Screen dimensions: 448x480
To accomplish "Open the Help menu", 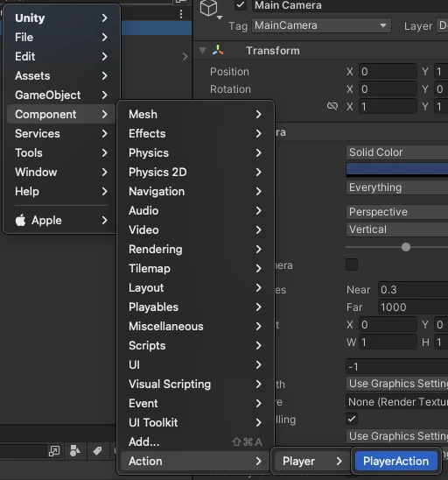I will pos(61,191).
